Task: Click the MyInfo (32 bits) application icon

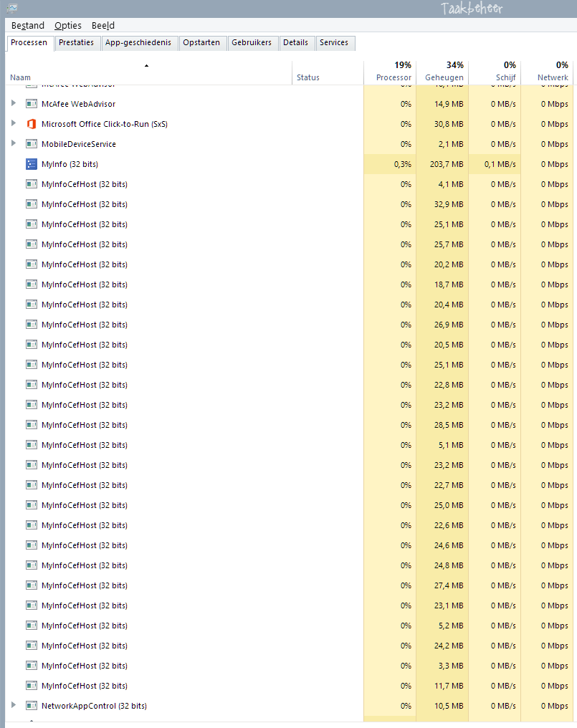Action: 31,163
